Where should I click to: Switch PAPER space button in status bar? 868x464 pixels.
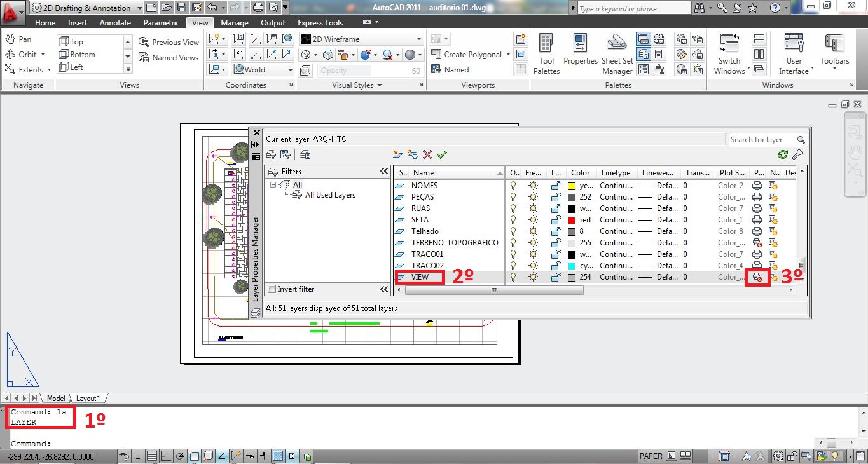coord(651,456)
